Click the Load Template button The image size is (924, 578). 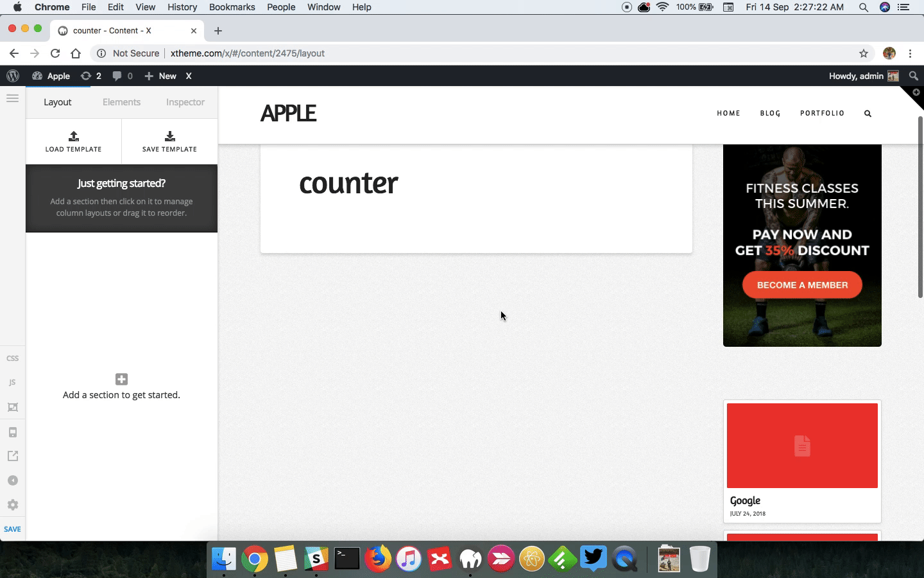tap(73, 141)
